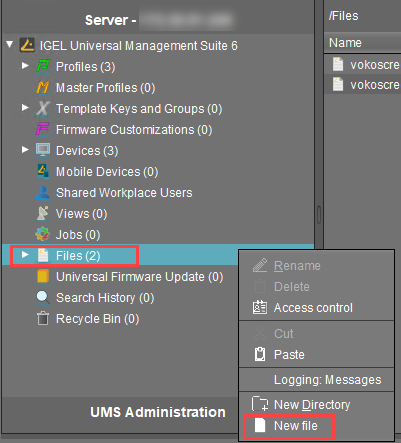Select Universal Firmware Update (0) entry
The height and width of the screenshot is (443, 401).
[x=140, y=277]
